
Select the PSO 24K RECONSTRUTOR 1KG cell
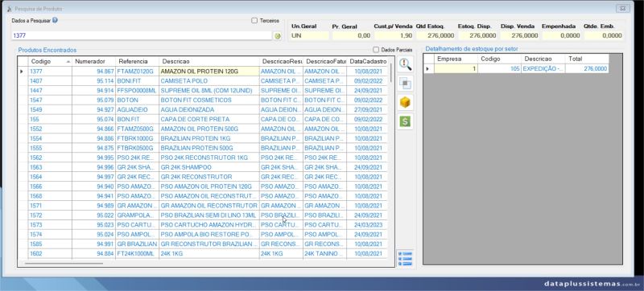tap(209, 158)
